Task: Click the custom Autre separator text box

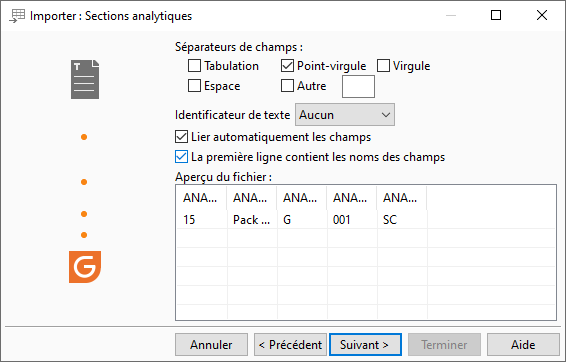Action: coord(358,86)
